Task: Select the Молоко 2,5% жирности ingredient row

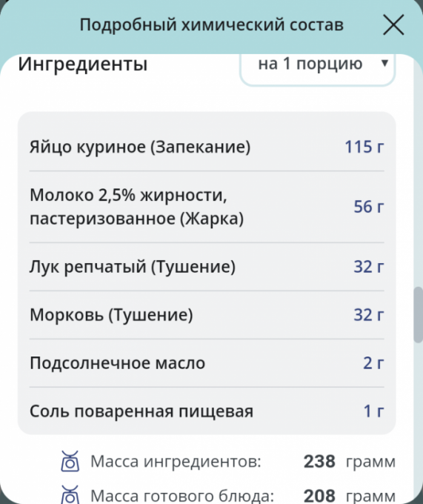Action: coord(207,207)
